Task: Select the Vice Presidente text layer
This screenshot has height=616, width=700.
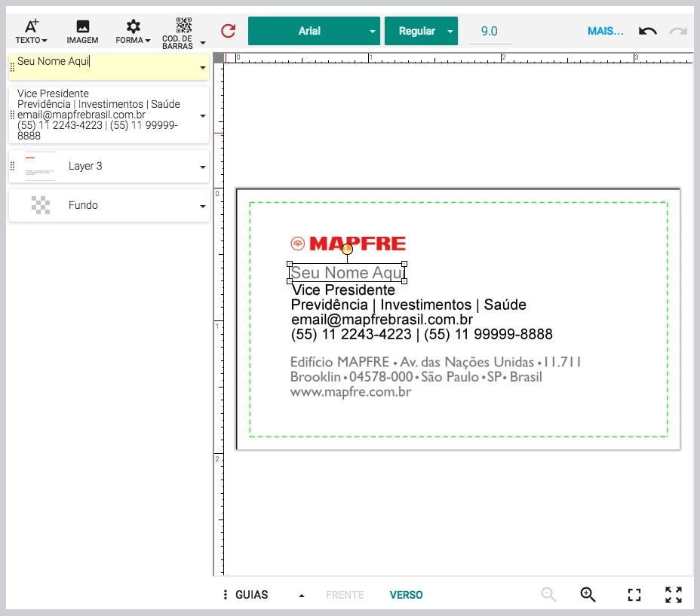Action: pyautogui.click(x=109, y=115)
